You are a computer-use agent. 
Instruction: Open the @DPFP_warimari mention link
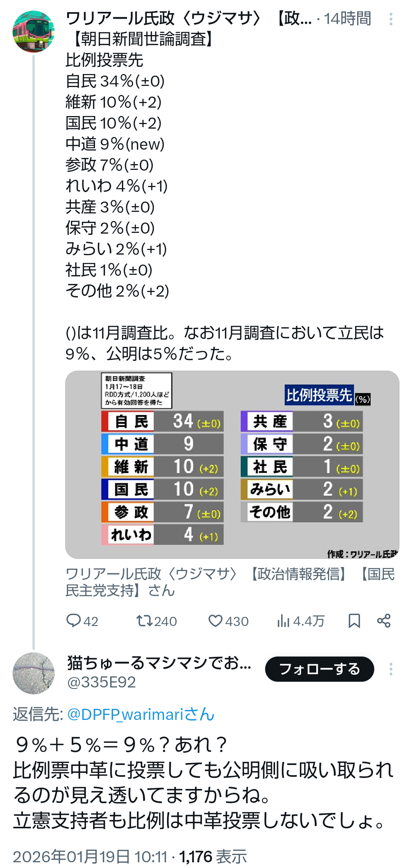point(141,714)
